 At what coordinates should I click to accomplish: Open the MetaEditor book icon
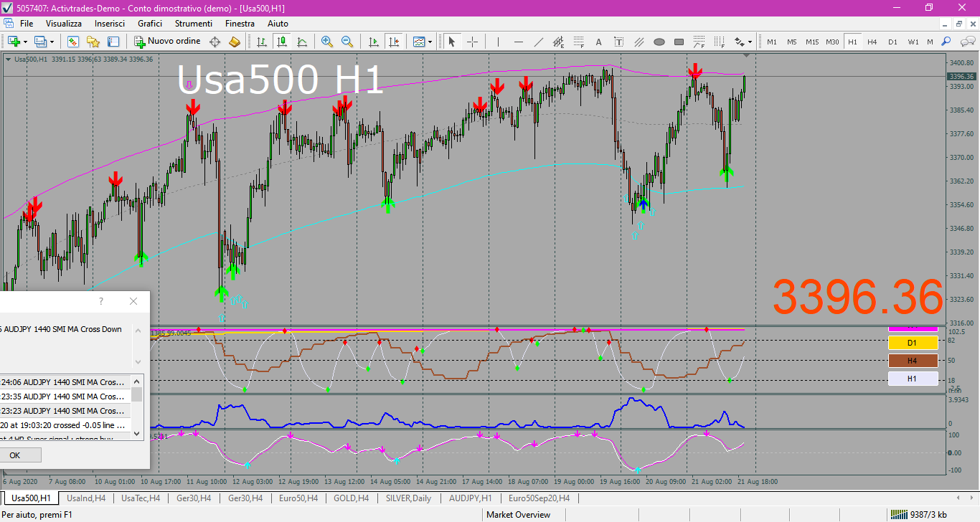click(x=235, y=42)
